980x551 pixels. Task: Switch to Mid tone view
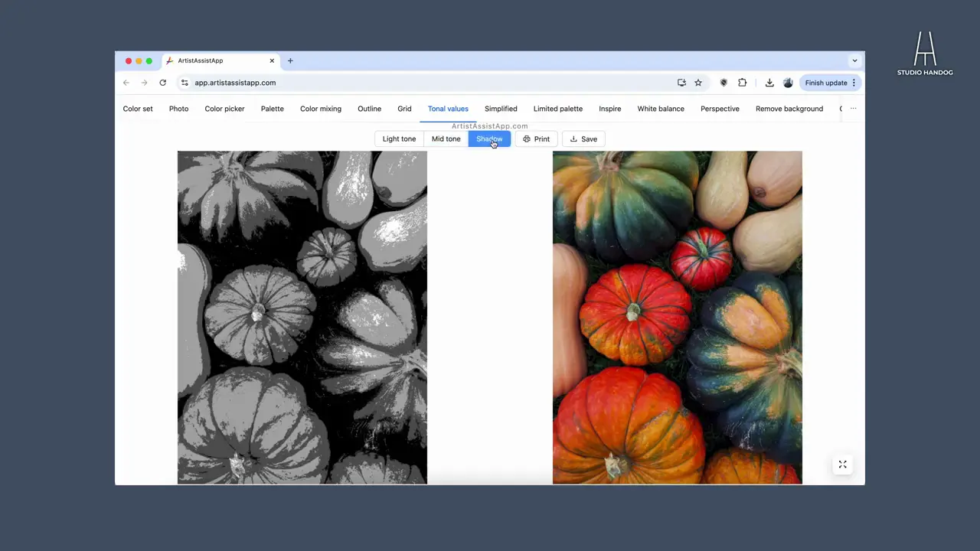coord(446,139)
